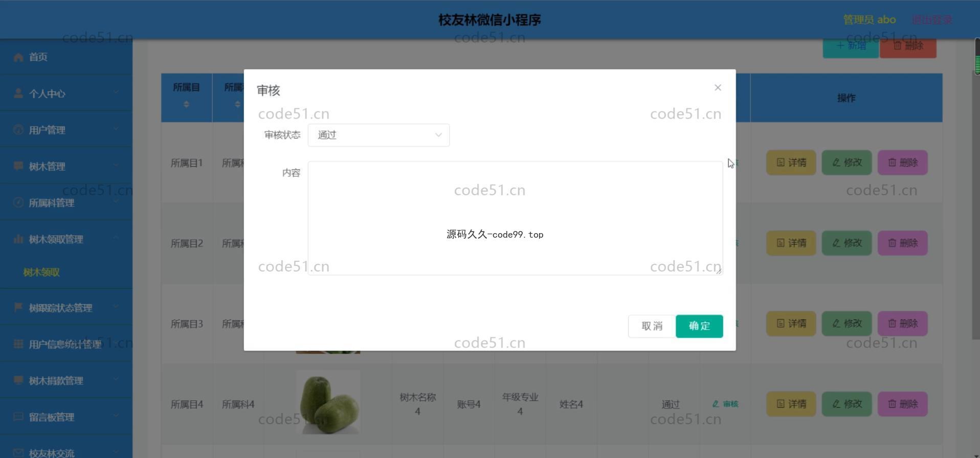Expand 树跟踪状态管理 menu
980x458 pixels.
click(66, 307)
